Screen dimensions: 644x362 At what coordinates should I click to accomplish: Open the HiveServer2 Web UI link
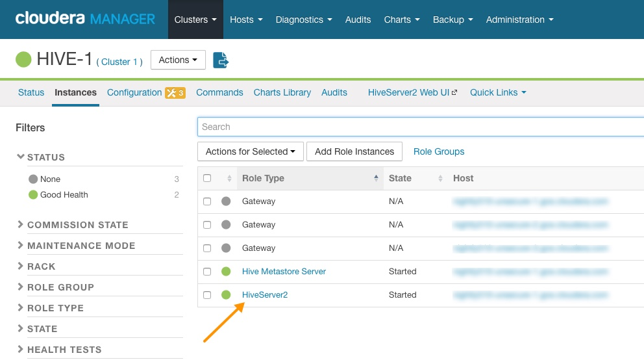click(408, 92)
